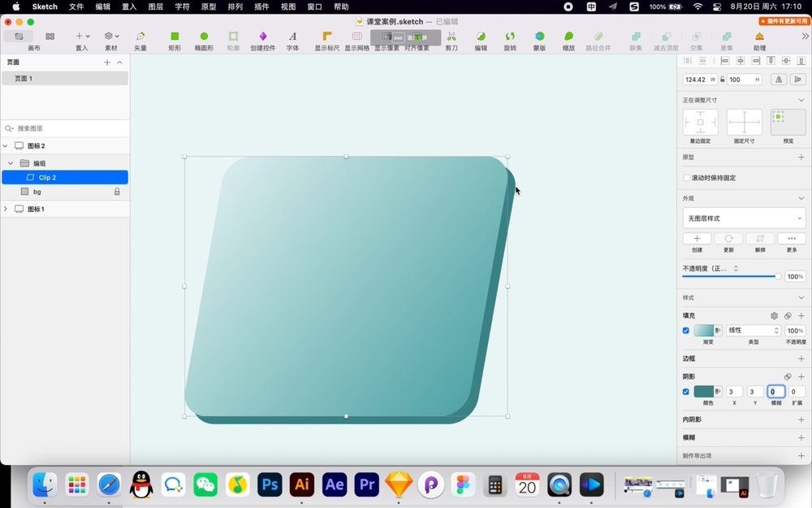This screenshot has height=508, width=812.
Task: Toggle the 滚动时保持固定 checkbox
Action: coord(687,178)
